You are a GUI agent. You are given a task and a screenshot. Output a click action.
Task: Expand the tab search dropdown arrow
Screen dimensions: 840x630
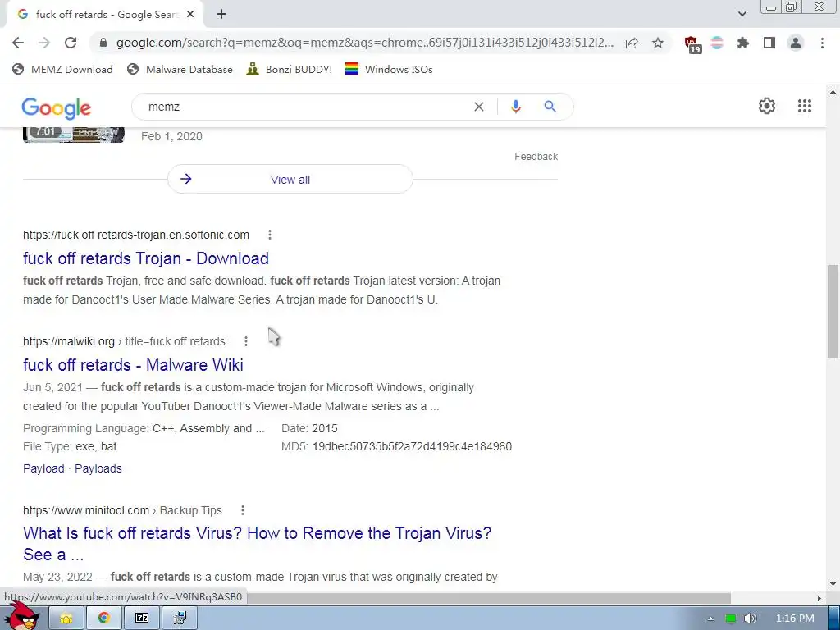(742, 14)
